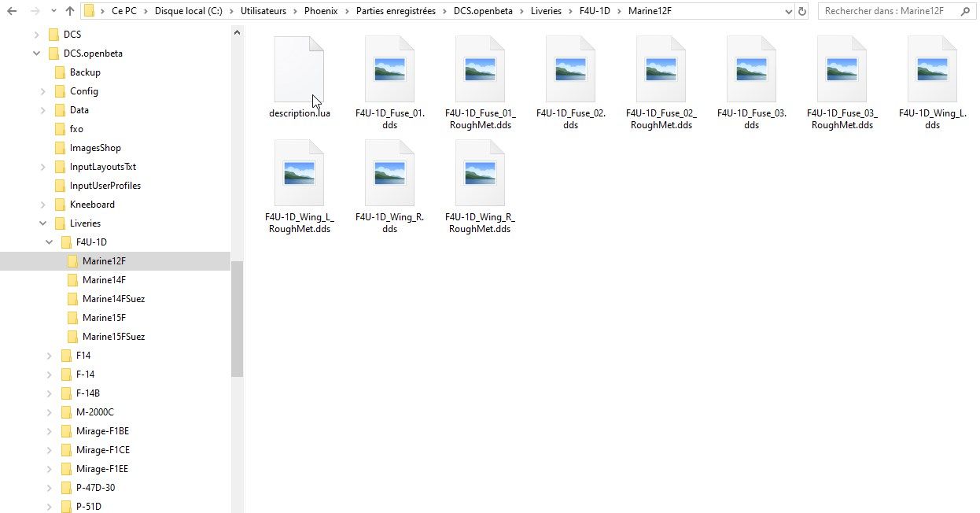980x513 pixels.
Task: Navigate to Ce PC in breadcrumb
Action: point(123,11)
